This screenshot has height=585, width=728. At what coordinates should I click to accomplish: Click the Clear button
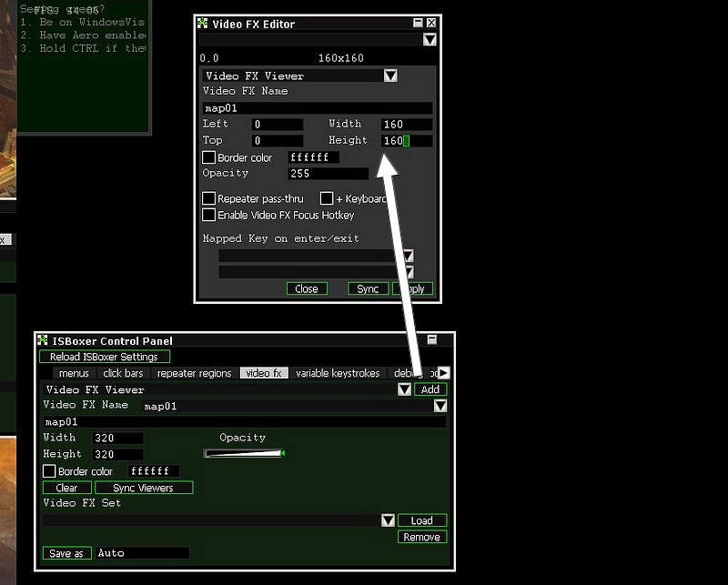pos(66,488)
